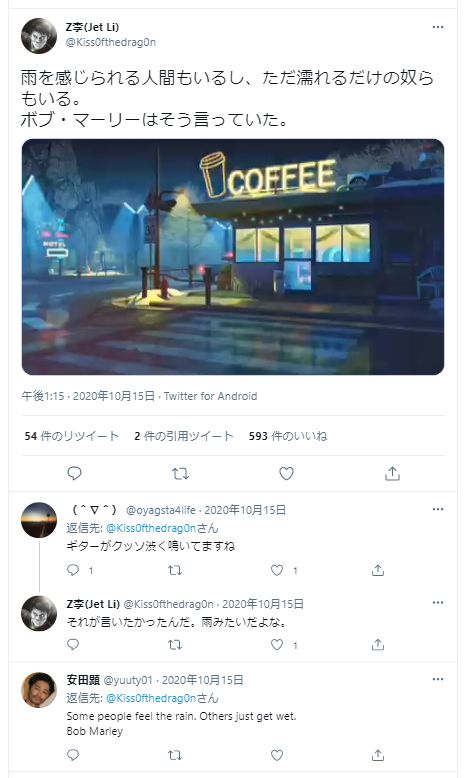Open more options on 安田顕's reply
The height and width of the screenshot is (778, 469).
point(438,679)
